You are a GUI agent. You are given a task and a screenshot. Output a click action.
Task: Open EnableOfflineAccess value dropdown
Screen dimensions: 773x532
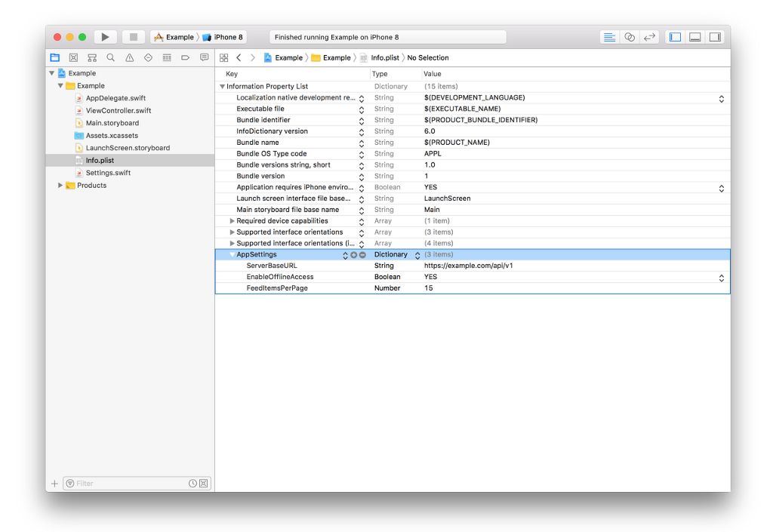pos(721,277)
